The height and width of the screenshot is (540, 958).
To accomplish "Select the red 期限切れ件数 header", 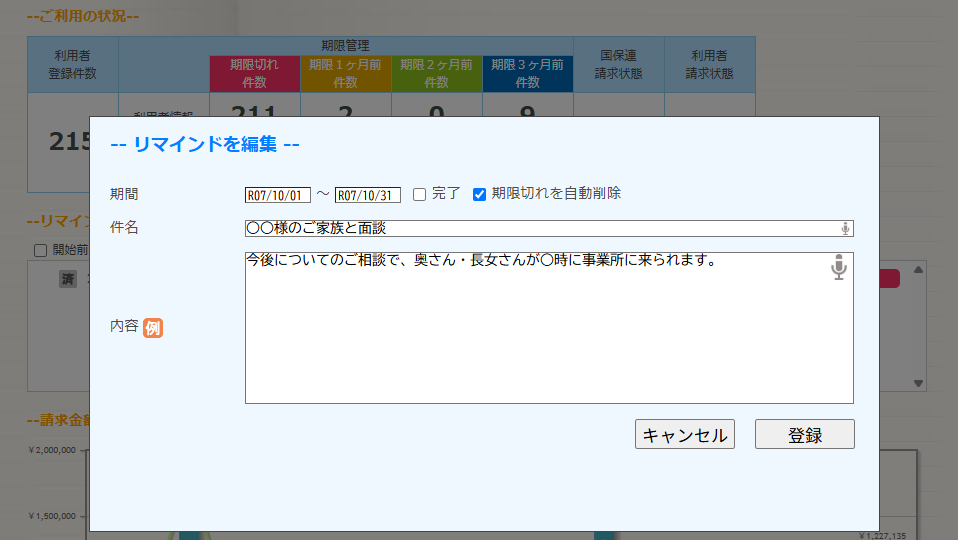I will point(254,74).
